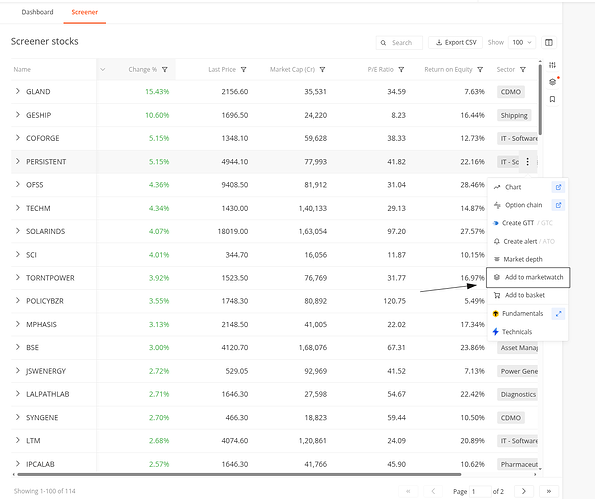Click the 18019.00 last price value
Screen dimensions: 595x499
pyautogui.click(x=233, y=231)
